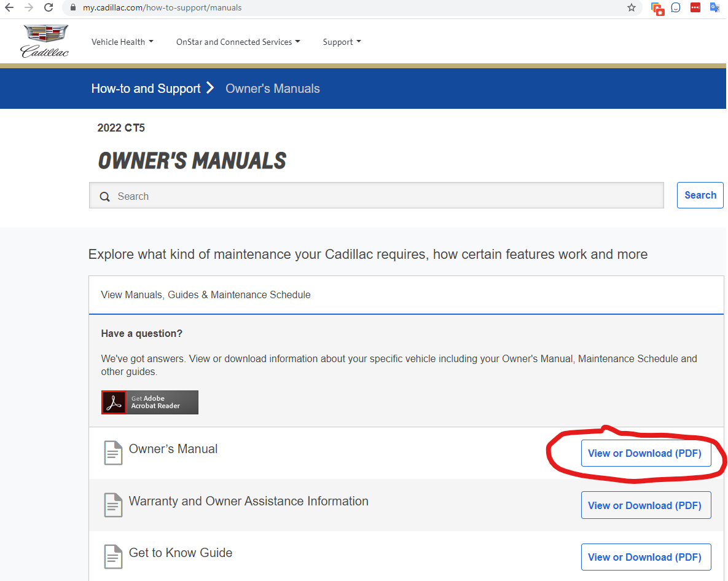Open the Google Translate extension icon
Image resolution: width=728 pixels, height=581 pixels.
tap(714, 8)
